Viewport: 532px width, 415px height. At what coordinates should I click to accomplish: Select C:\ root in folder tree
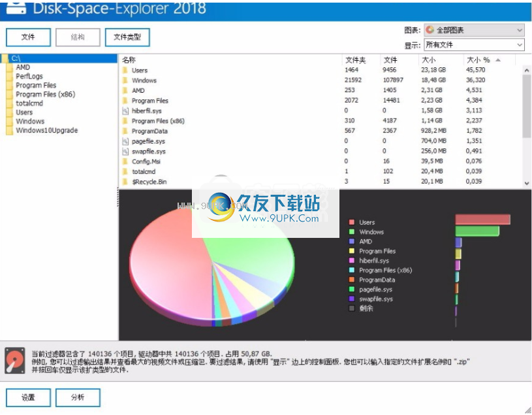tap(59, 58)
